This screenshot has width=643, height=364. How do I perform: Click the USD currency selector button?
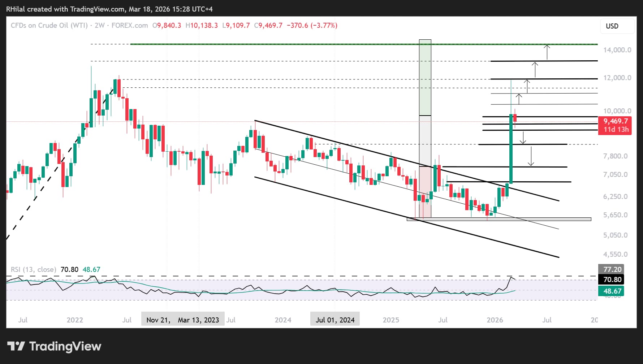[617, 26]
